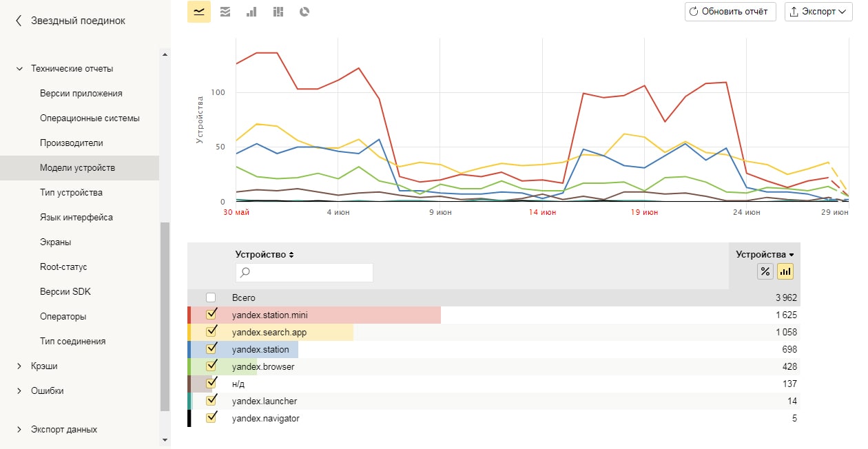
Task: Open Тип соединения report
Action: coord(72,342)
